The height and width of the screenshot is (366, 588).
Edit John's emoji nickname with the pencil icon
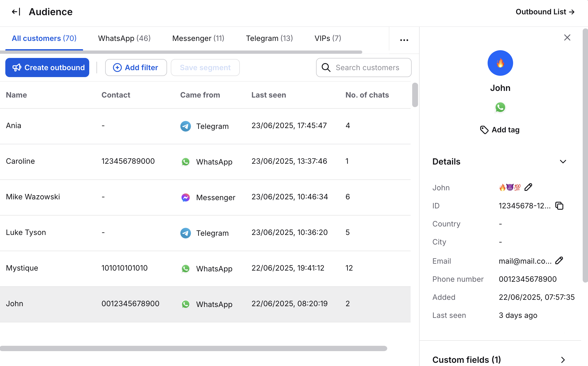point(528,187)
